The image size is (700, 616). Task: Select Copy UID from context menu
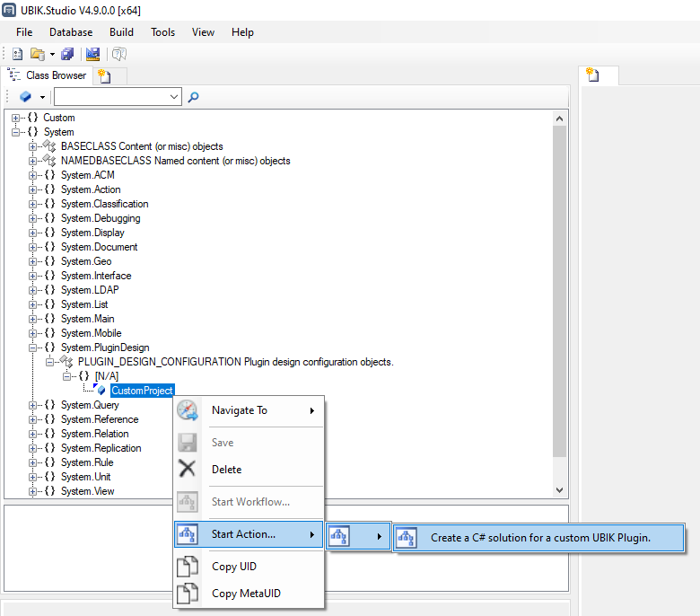235,567
